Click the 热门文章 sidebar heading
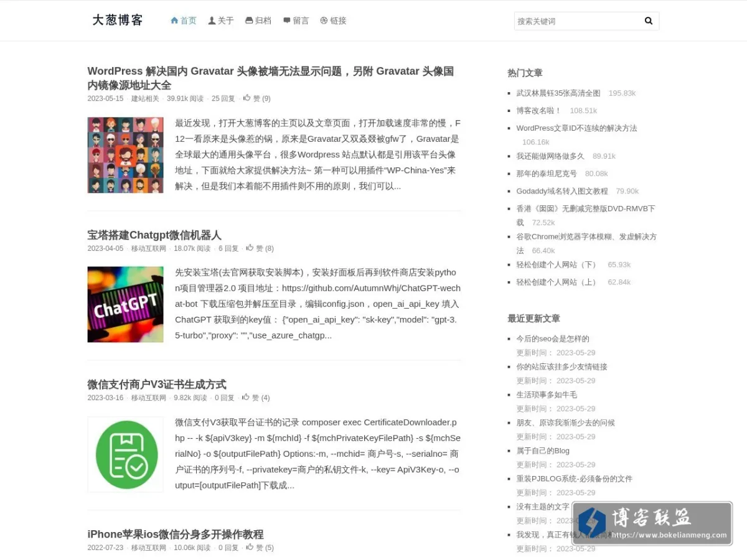Viewport: 747px width, 560px height. click(525, 73)
